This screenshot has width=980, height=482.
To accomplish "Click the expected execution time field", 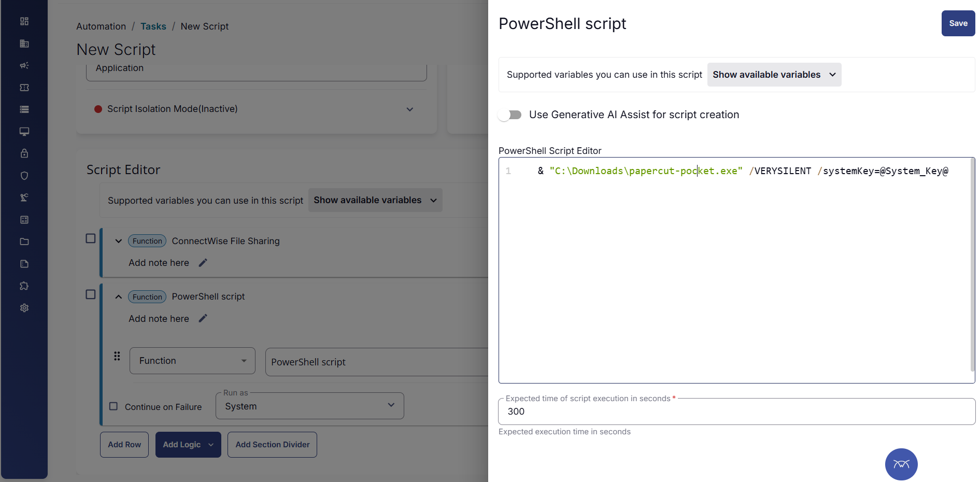I will tap(736, 412).
